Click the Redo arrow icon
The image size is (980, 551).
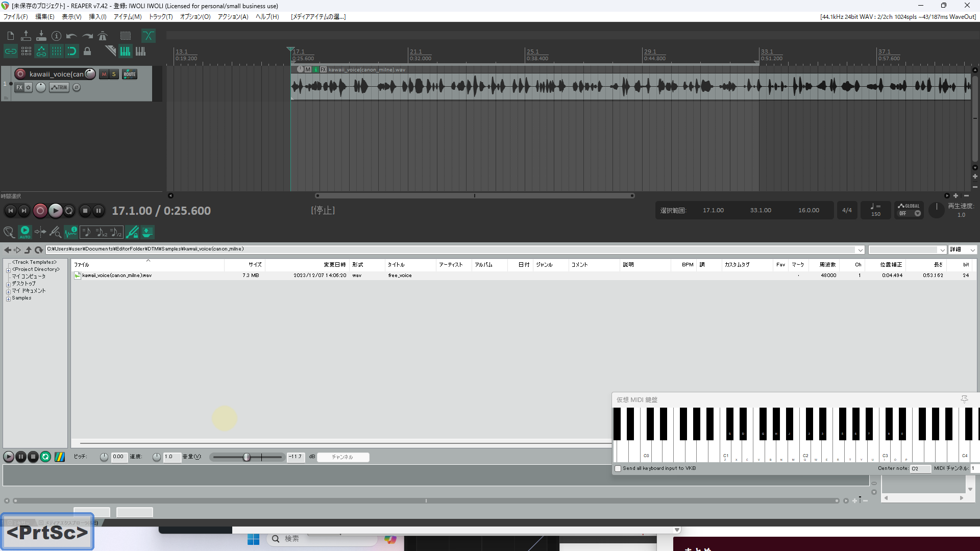coord(87,36)
